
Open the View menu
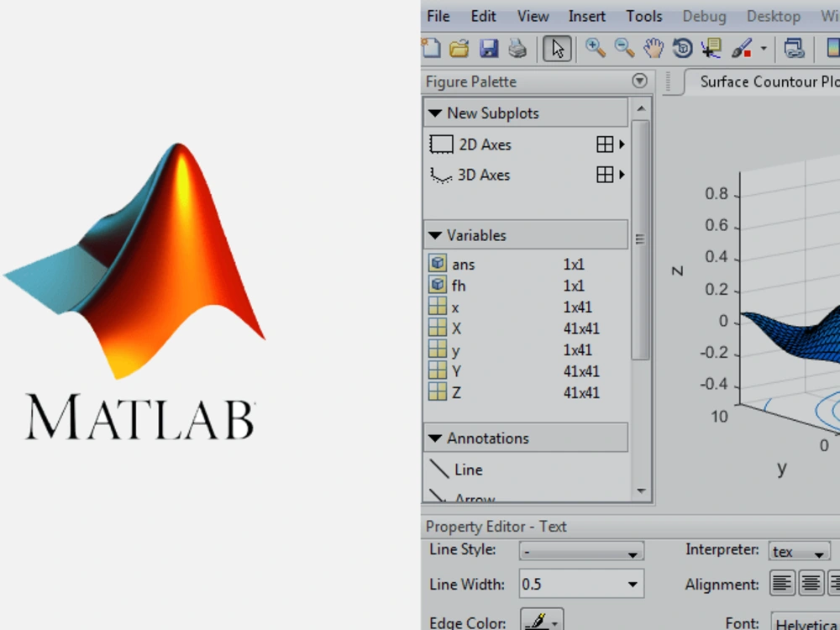pos(533,16)
